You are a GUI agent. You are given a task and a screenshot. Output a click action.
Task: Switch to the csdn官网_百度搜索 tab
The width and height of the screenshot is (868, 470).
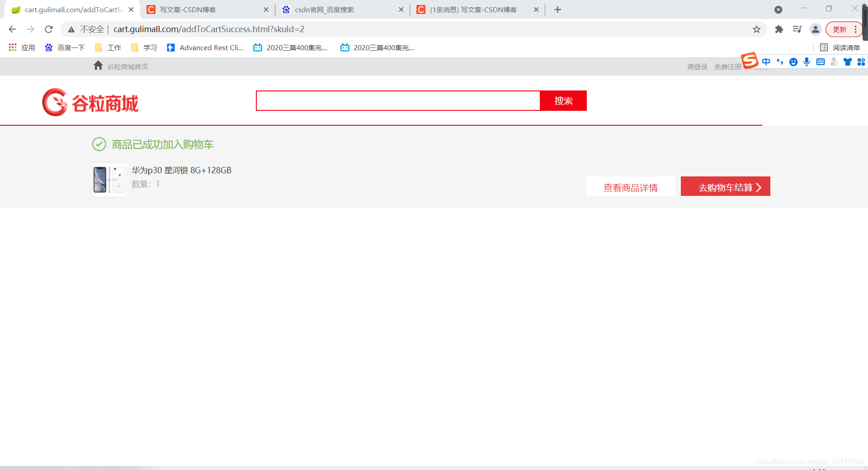coord(343,9)
